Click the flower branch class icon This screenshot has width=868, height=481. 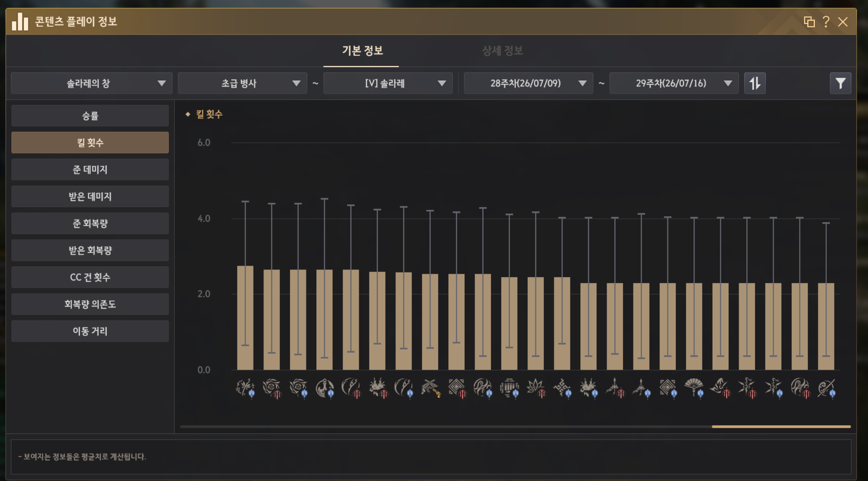click(245, 388)
